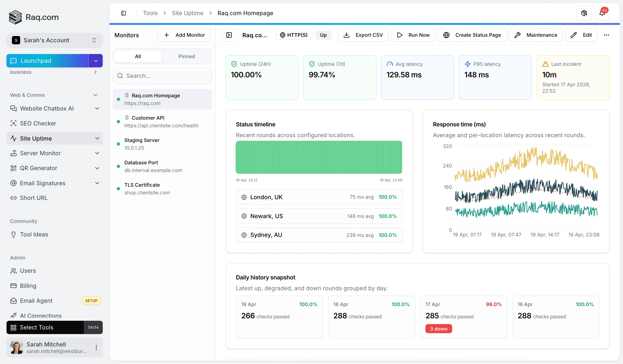623x364 pixels.
Task: Click the Run Now button
Action: click(413, 35)
